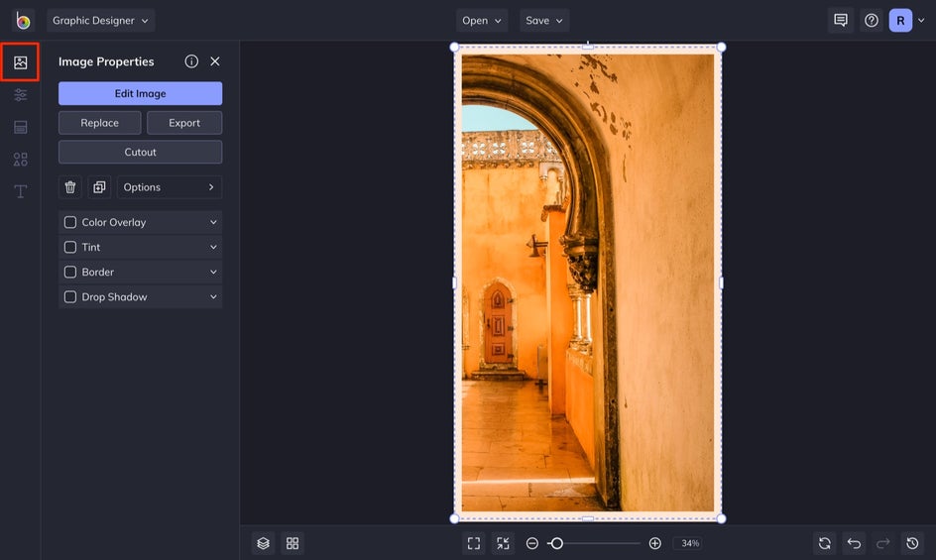936x560 pixels.
Task: Click the Image Properties info icon
Action: click(x=191, y=61)
